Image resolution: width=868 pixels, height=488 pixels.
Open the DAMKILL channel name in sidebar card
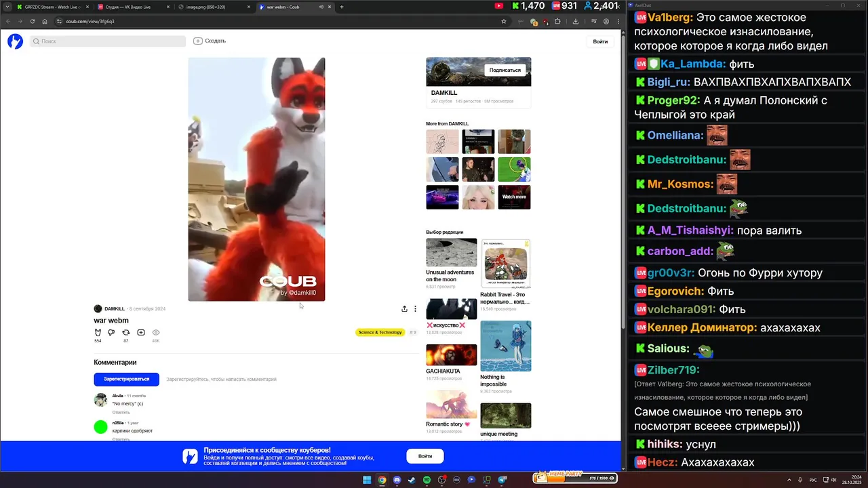444,93
